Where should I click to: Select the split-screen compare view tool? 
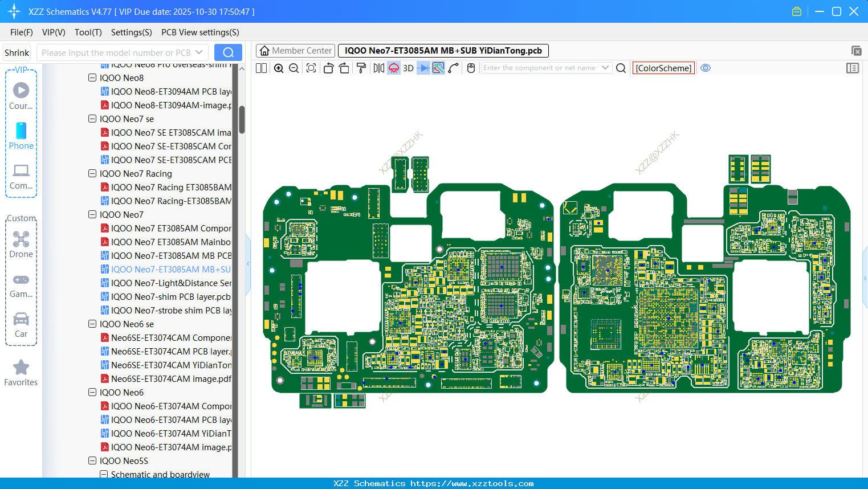pos(260,68)
